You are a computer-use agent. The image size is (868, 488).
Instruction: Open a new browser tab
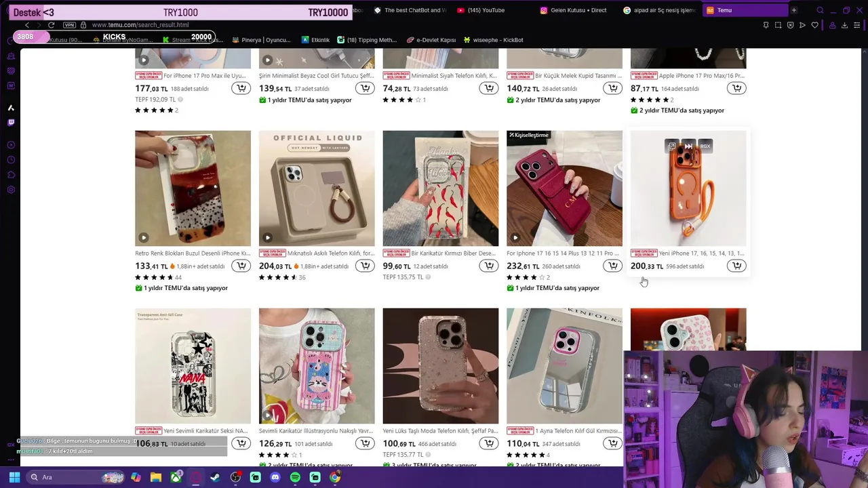click(793, 10)
